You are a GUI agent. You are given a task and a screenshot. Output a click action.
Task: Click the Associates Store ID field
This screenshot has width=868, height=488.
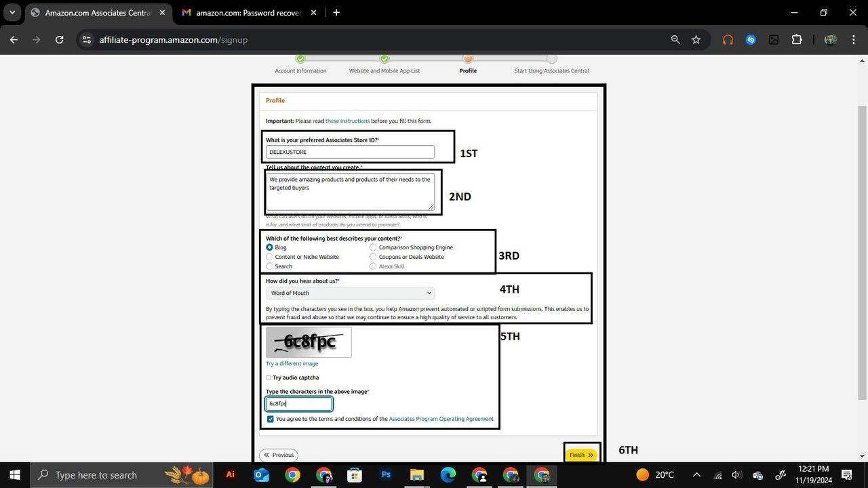(x=350, y=152)
